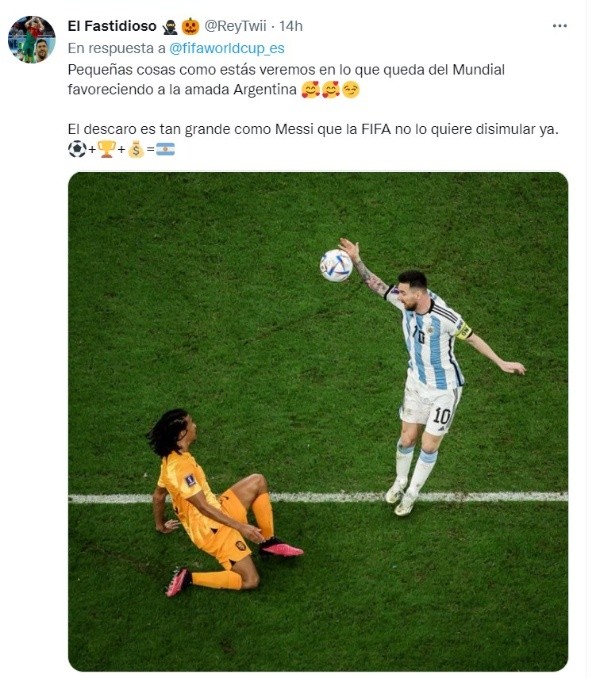
Task: Click the ninja emoji beside the name
Action: [x=170, y=27]
